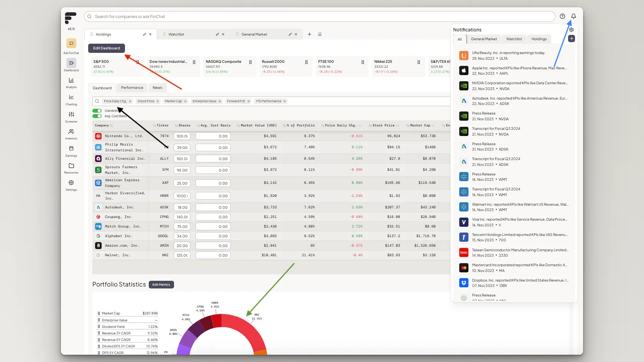Close the Holdings dashboard tab
Image resolution: width=644 pixels, height=362 pixels.
[x=150, y=34]
